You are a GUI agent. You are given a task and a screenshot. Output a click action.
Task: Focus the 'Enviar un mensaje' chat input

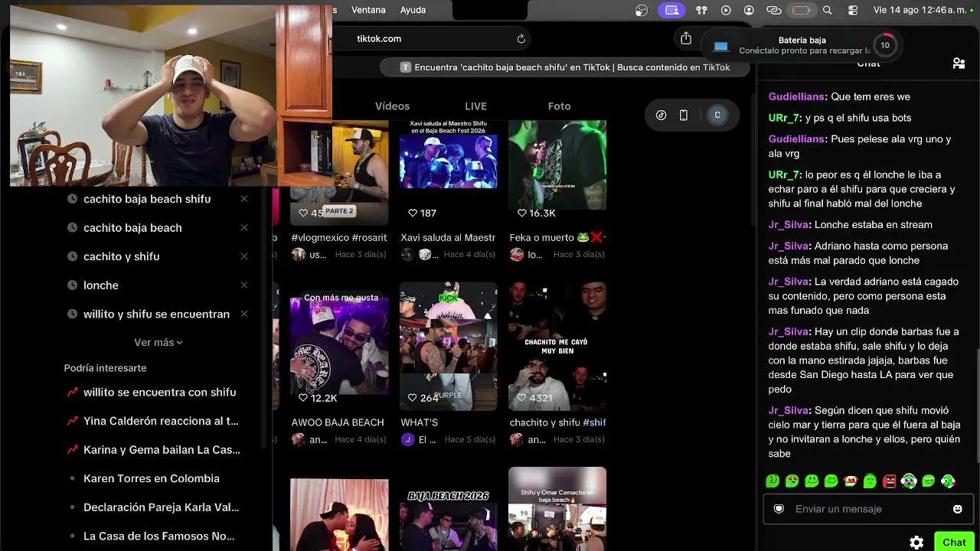[868, 509]
